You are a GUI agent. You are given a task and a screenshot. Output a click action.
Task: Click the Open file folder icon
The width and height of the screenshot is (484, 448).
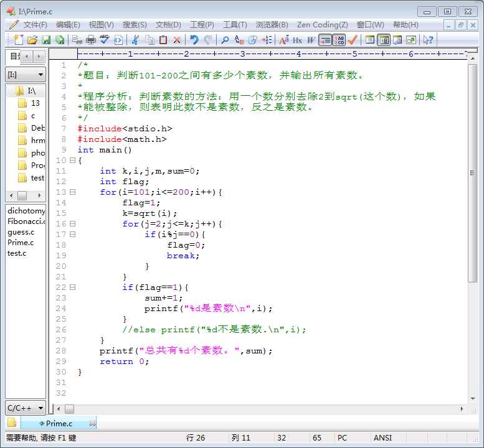tap(32, 40)
